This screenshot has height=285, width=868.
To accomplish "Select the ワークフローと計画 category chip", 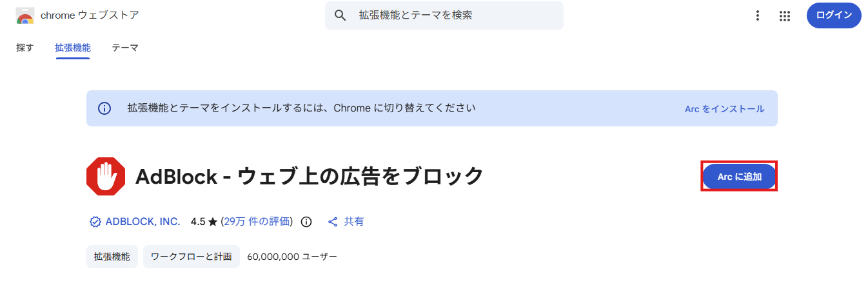I will [x=192, y=257].
